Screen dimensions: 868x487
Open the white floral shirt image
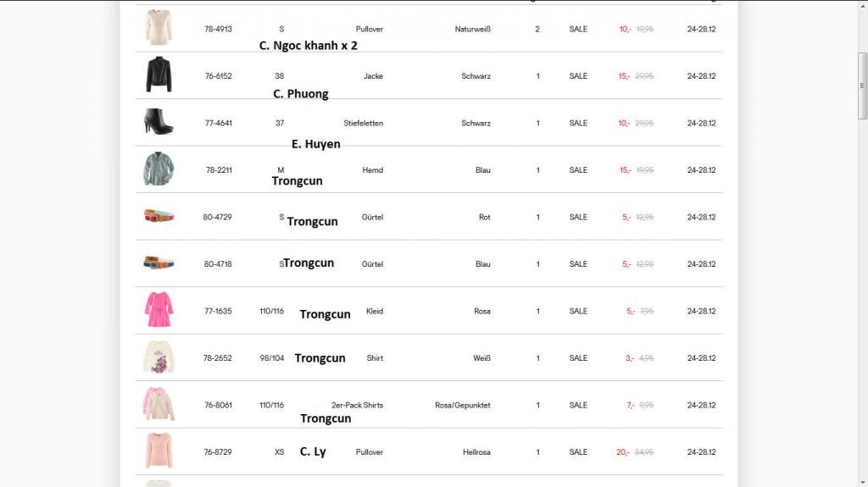click(x=159, y=357)
